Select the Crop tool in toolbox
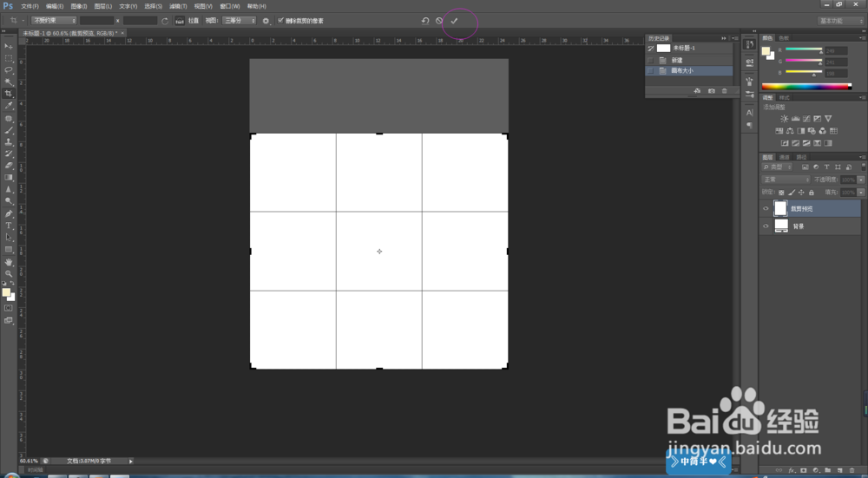868x478 pixels. point(9,94)
